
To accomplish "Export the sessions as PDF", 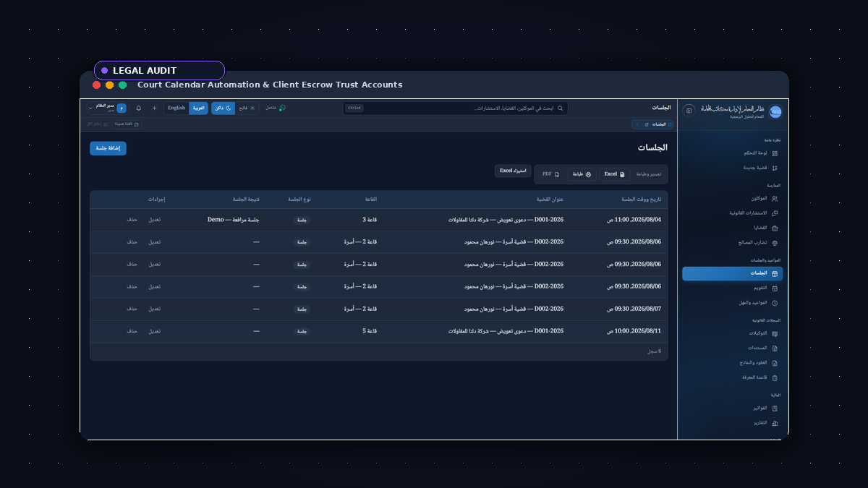I will pos(551,174).
